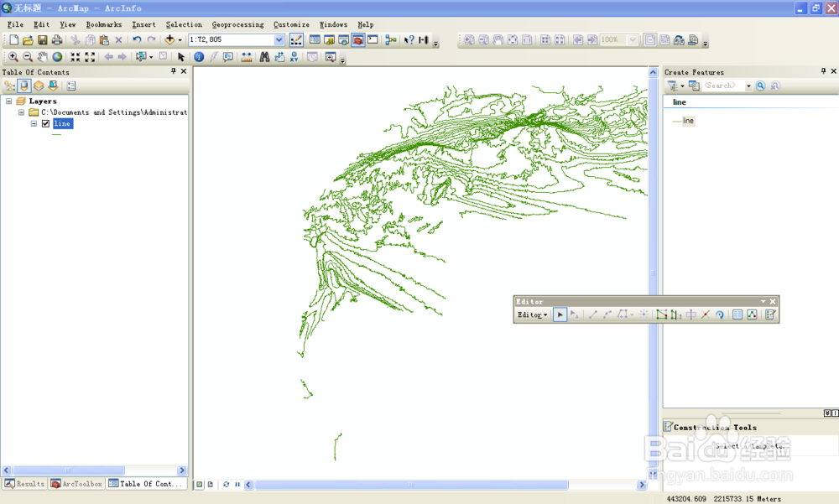Switch TOC to List By Visibility
The height and width of the screenshot is (504, 839).
pyautogui.click(x=39, y=86)
